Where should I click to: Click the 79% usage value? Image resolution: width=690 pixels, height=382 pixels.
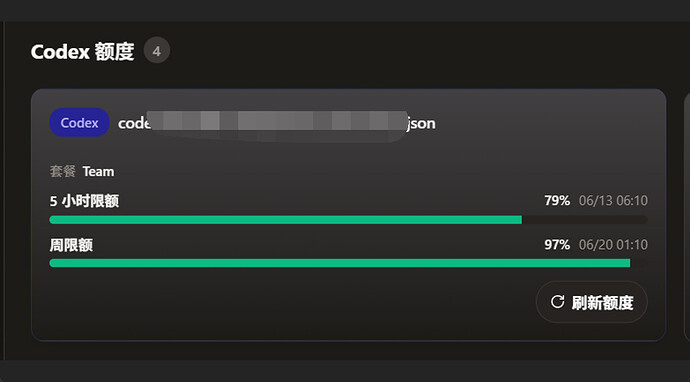(557, 201)
